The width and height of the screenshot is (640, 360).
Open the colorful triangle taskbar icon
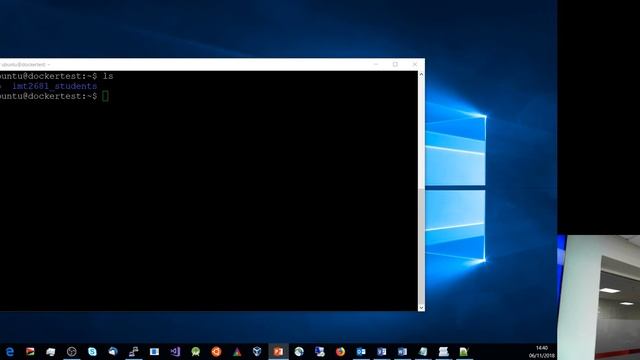(237, 351)
